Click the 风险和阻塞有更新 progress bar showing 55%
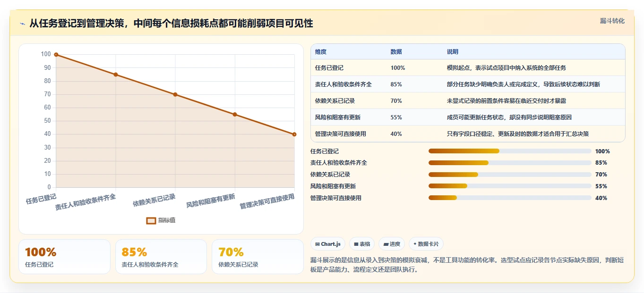 pos(510,186)
